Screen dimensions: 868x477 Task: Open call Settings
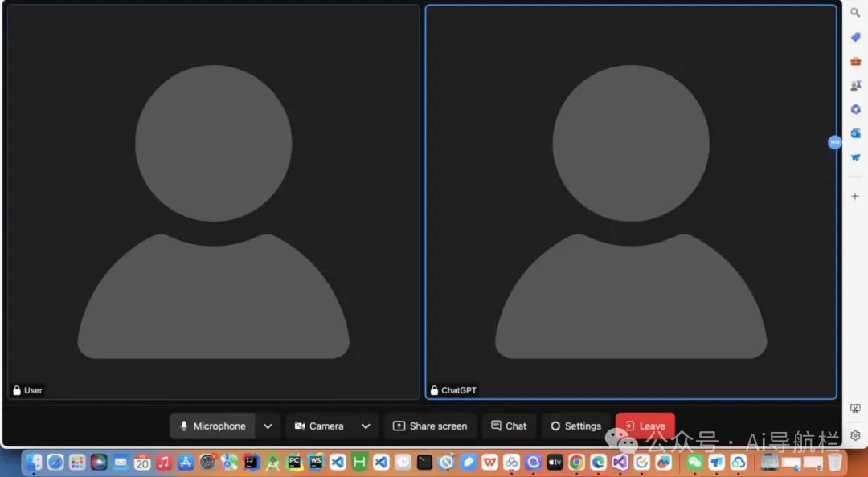click(575, 426)
